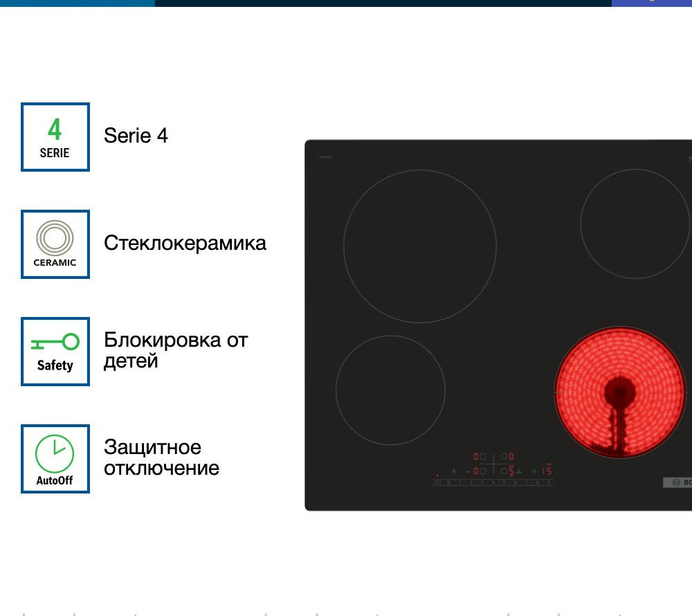Viewport: 692px width, 616px height.
Task: Click the "Защитное отключение" feature text
Action: pos(161,458)
